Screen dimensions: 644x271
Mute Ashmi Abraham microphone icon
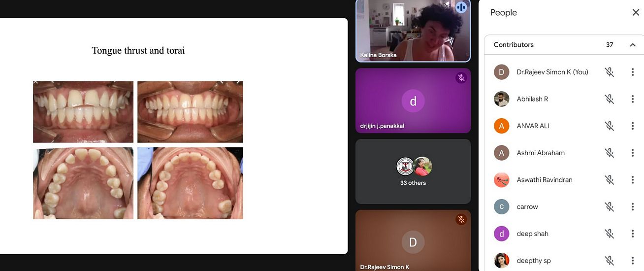610,153
